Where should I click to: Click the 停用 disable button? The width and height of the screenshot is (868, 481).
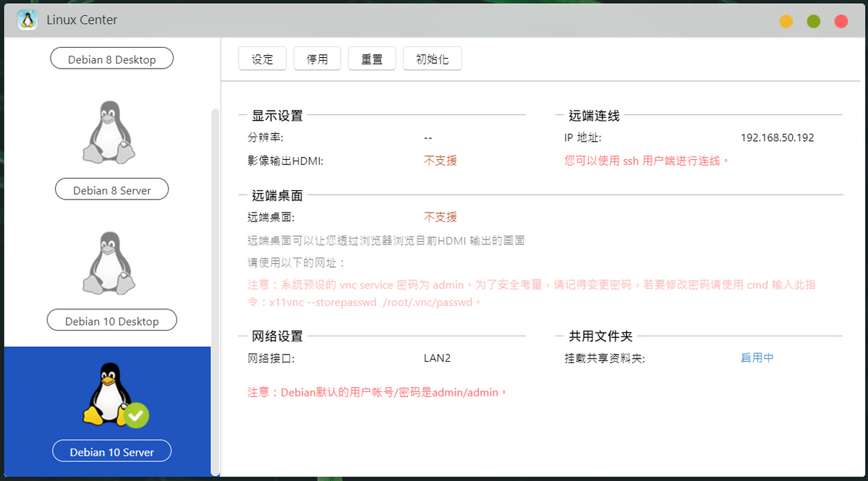[318, 59]
